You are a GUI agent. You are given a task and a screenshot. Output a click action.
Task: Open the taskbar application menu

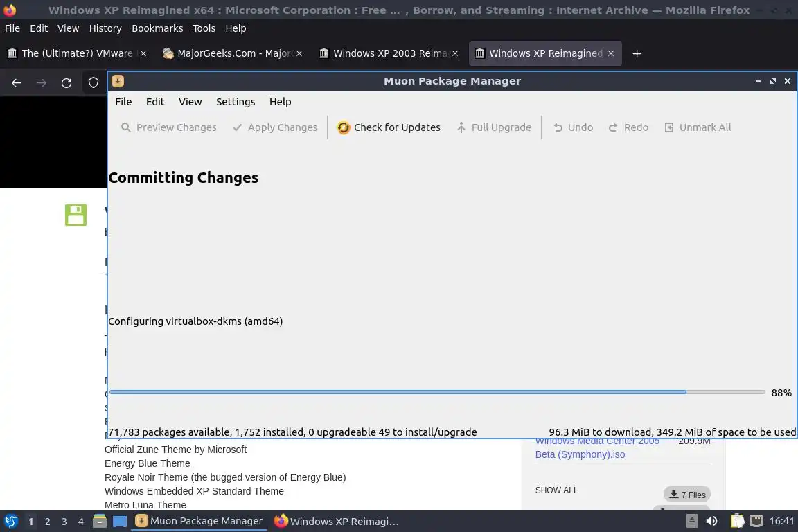pos(10,522)
